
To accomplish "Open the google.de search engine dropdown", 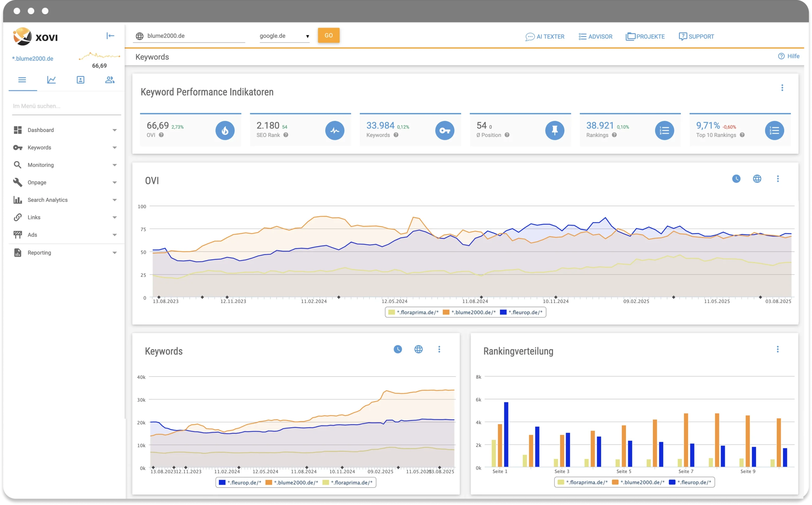I will coord(285,36).
